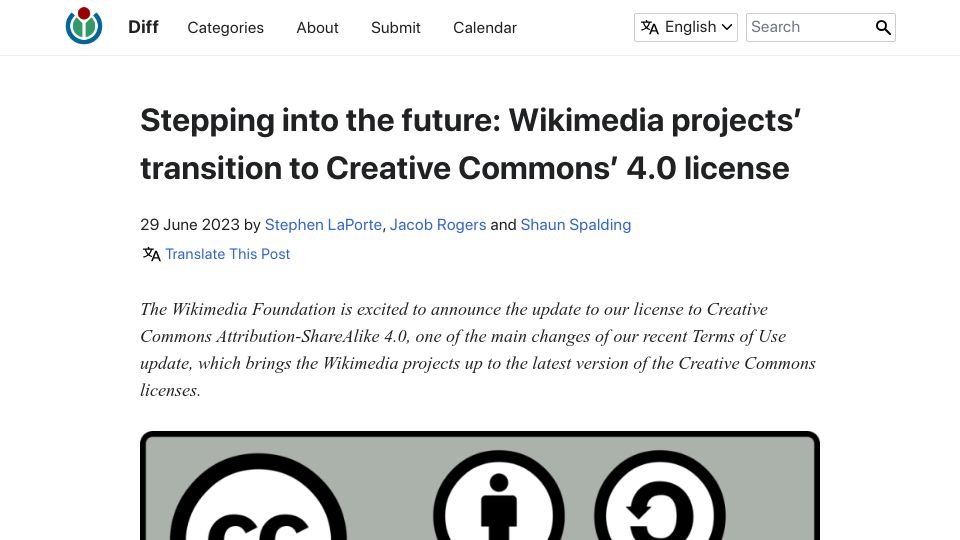Open author Shaun Spalding's page

coord(576,225)
